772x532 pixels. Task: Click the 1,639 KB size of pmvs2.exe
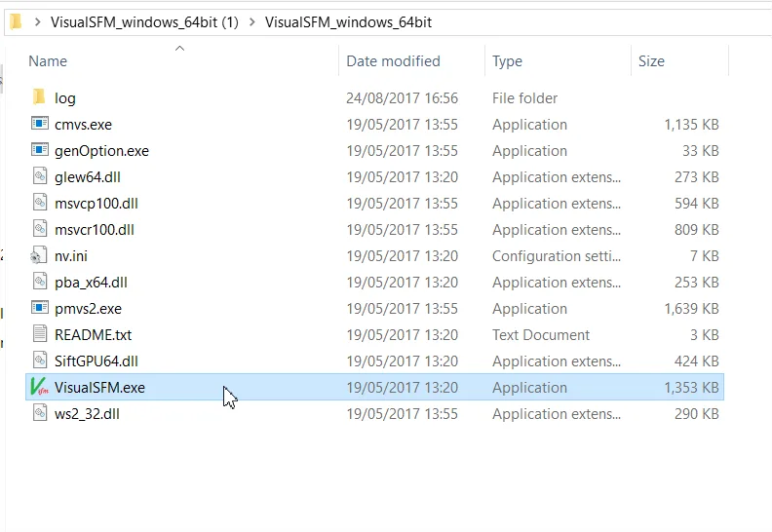692,309
